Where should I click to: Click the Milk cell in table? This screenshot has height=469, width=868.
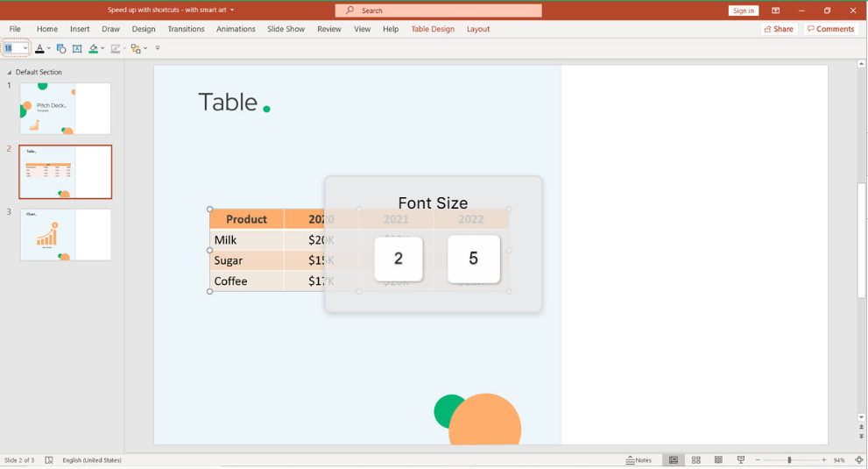[247, 239]
